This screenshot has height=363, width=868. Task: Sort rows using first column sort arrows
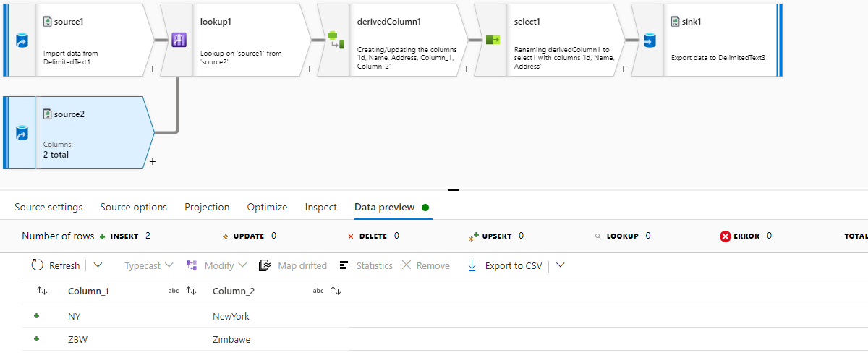(42, 291)
